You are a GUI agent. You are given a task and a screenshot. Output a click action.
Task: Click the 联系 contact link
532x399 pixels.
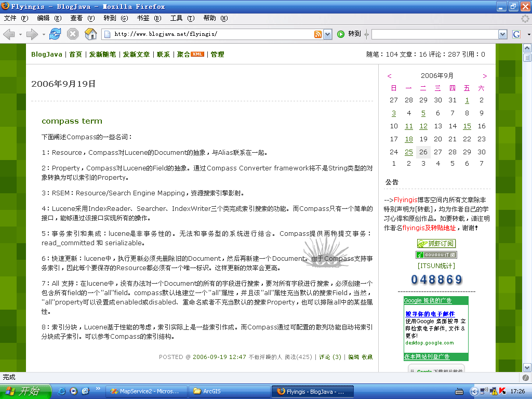(163, 54)
